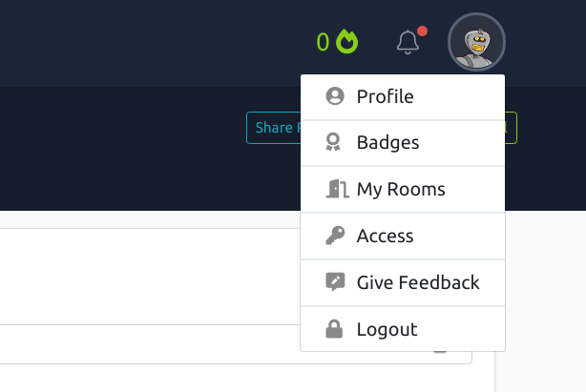Click the red notification dot on bell

pyautogui.click(x=422, y=31)
